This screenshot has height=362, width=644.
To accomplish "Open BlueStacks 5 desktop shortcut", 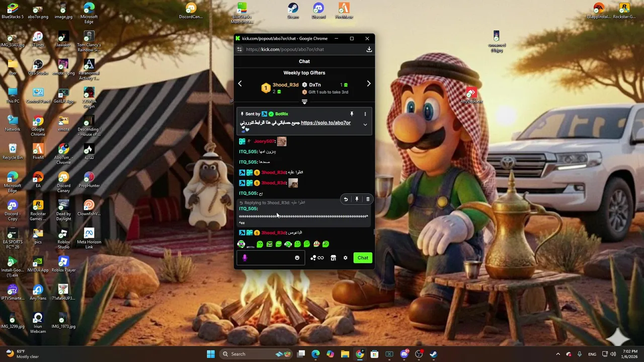I will coord(13,11).
